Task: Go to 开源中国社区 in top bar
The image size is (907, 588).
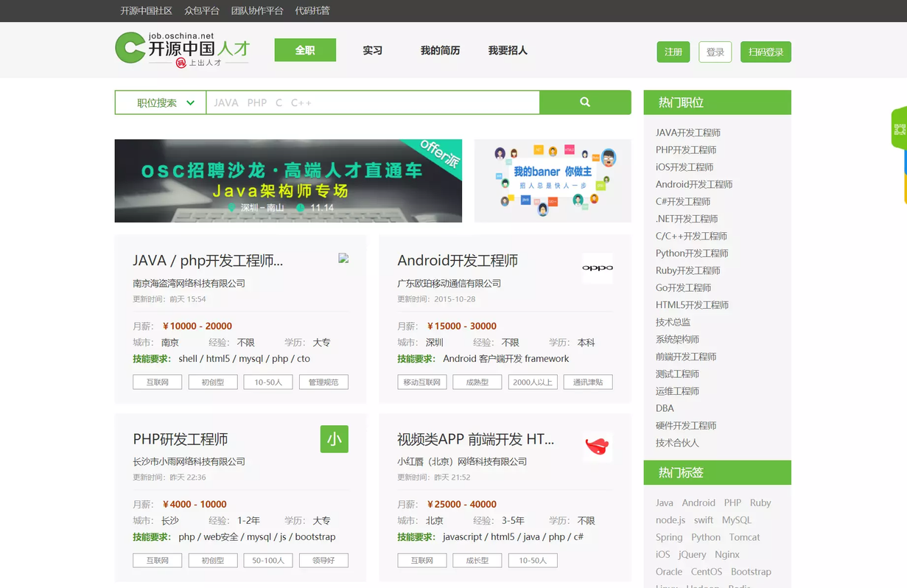Action: coord(147,10)
